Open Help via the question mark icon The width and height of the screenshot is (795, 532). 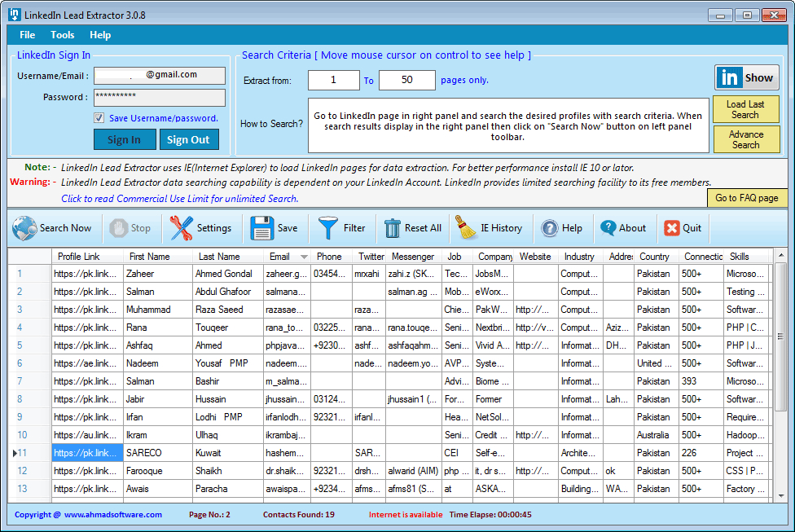pyautogui.click(x=550, y=228)
